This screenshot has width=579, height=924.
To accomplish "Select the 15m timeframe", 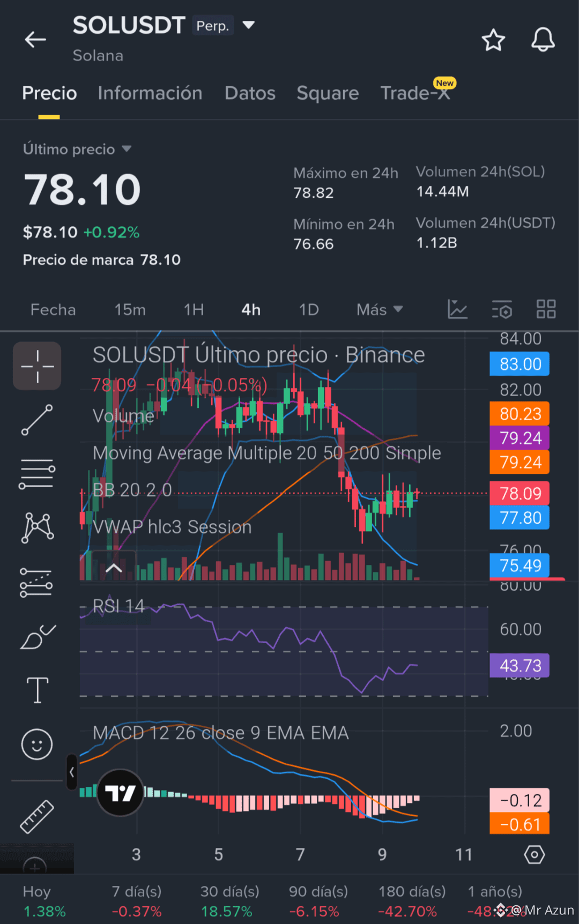I will (130, 310).
